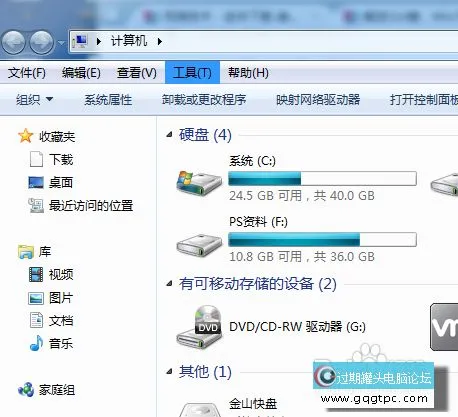Image resolution: width=458 pixels, height=417 pixels.
Task: Click the DVD drive icon
Action: pos(199,327)
